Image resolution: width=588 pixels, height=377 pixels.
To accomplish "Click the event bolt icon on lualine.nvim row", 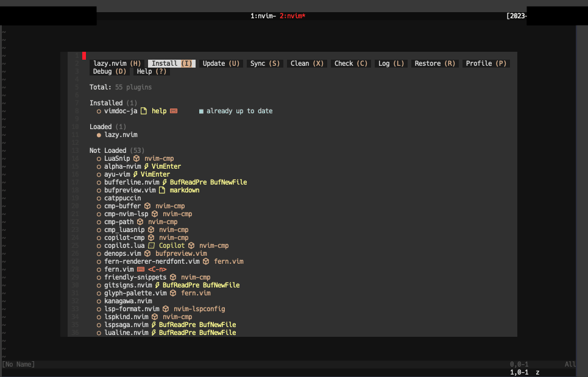I will point(154,333).
